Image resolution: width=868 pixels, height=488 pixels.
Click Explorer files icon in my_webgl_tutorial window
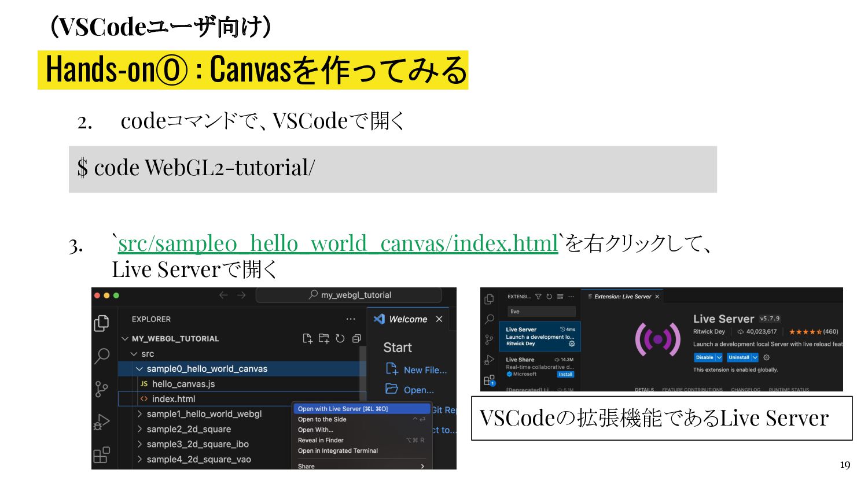coord(102,323)
